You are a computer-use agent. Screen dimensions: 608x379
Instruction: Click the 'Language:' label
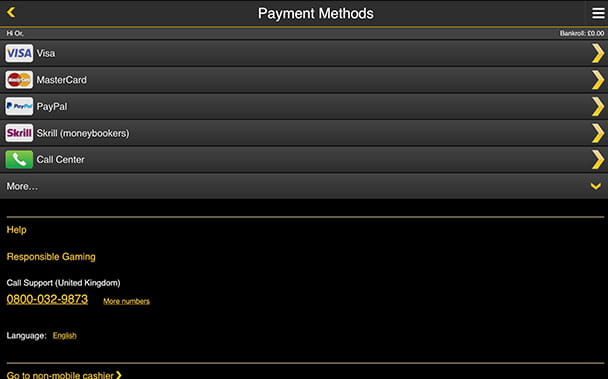[x=26, y=336]
